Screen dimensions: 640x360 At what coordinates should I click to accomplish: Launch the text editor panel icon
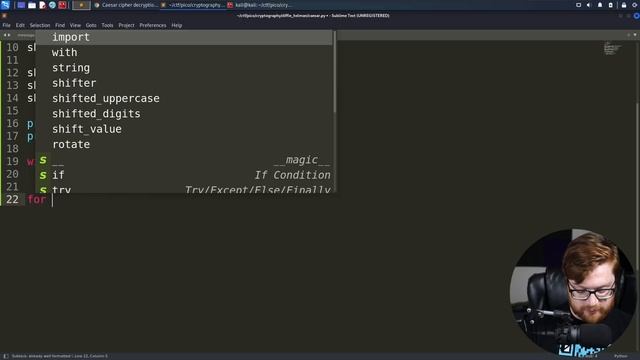pyautogui.click(x=42, y=5)
